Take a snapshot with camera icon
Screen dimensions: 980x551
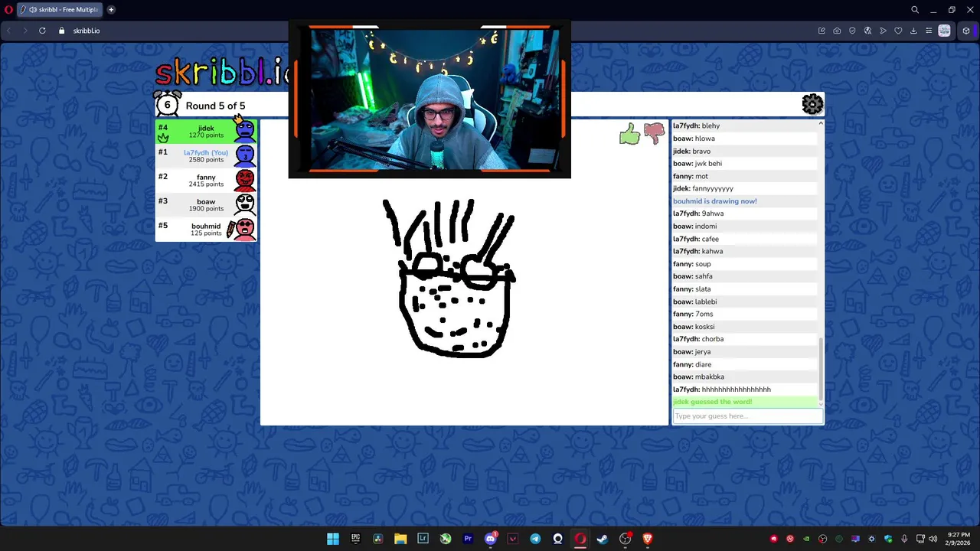pos(837,31)
